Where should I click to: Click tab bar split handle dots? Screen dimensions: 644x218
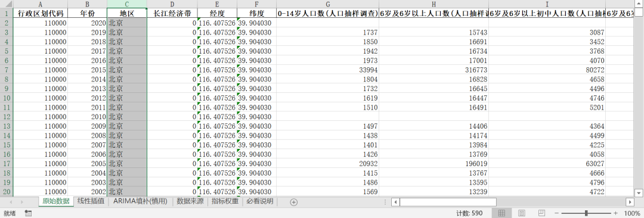click(385, 201)
